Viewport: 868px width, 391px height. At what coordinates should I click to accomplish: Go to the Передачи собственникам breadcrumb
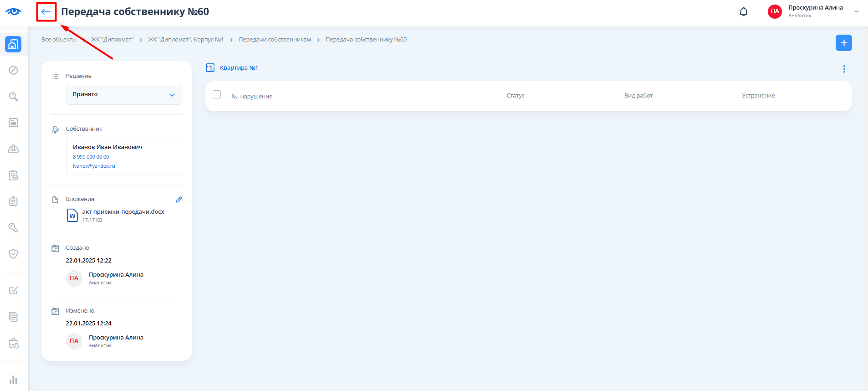tap(275, 40)
